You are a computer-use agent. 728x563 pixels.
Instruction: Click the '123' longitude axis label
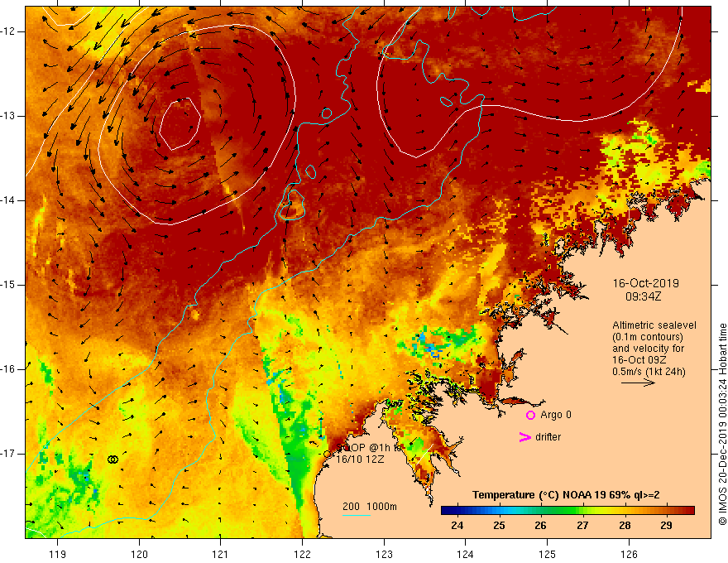(x=384, y=554)
